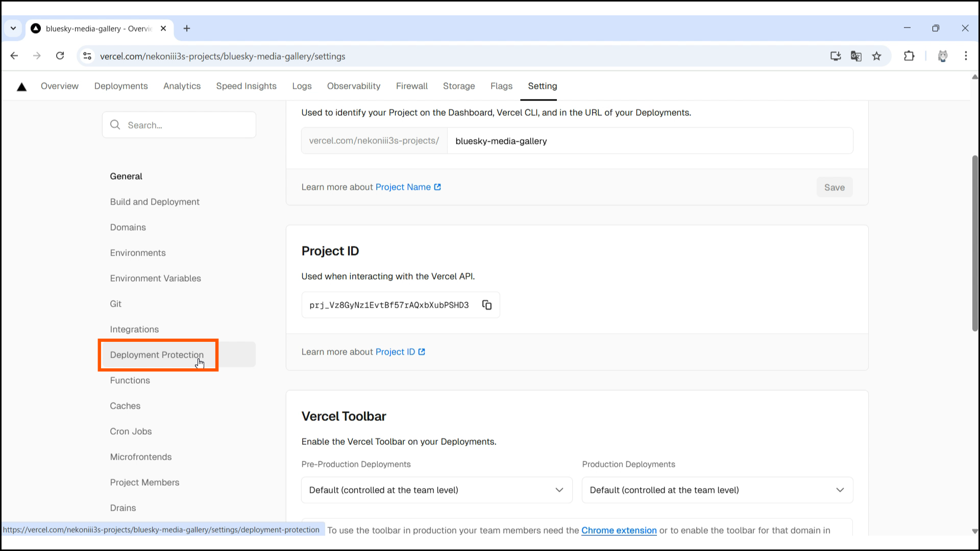Click the Vercel triangle logo

point(21,87)
